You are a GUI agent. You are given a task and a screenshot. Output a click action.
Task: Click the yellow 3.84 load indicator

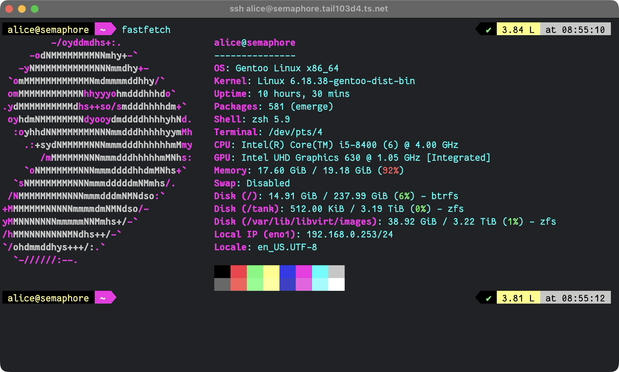(518, 30)
